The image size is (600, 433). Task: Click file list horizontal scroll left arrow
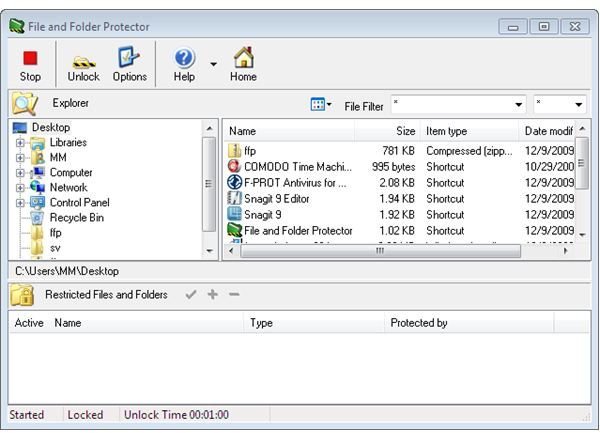tap(231, 251)
